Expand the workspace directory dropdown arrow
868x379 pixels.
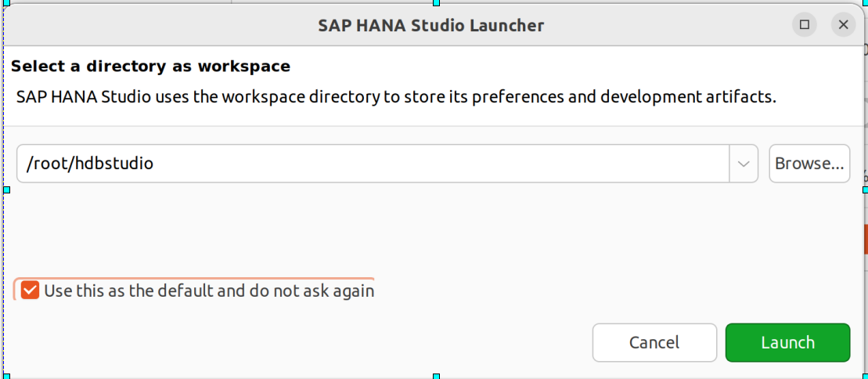click(x=744, y=164)
